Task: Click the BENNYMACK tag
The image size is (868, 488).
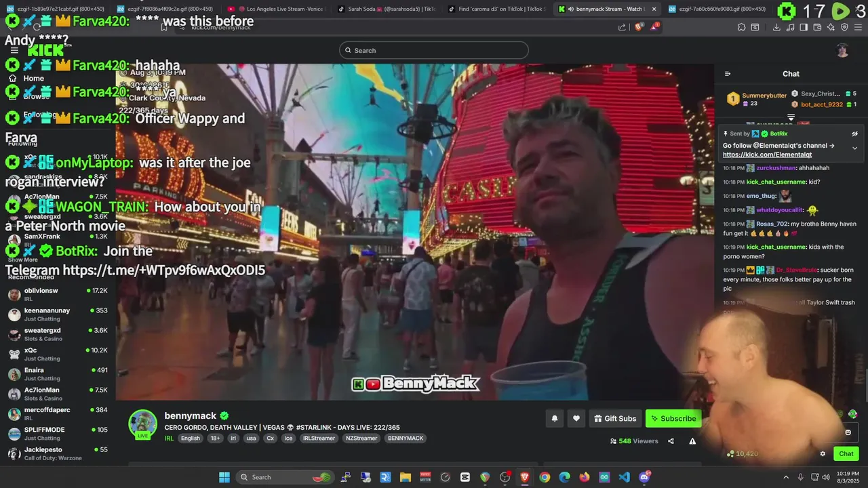Action: [405, 439]
